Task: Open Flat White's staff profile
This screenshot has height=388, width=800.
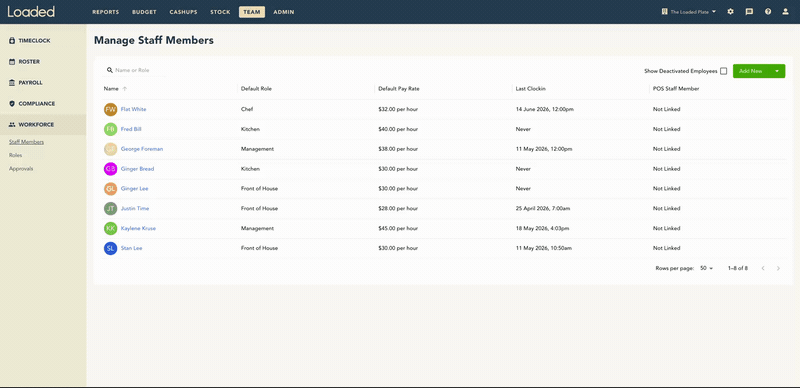Action: point(134,109)
